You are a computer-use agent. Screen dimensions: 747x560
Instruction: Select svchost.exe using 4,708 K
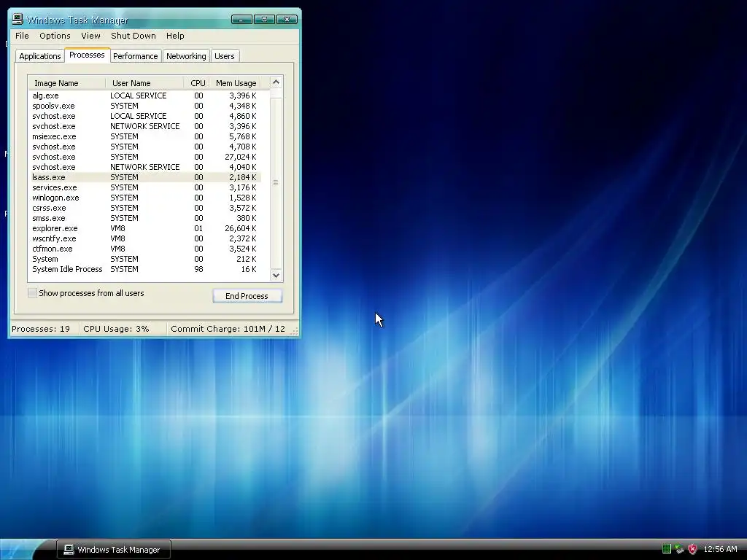click(145, 147)
